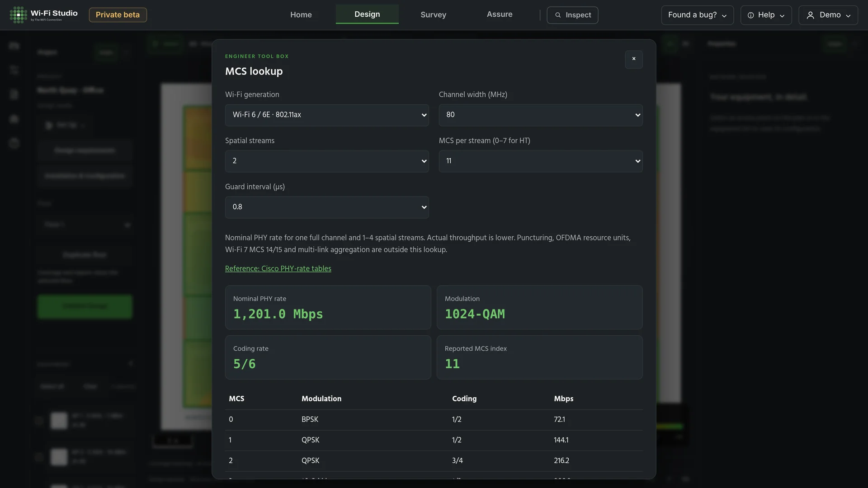The height and width of the screenshot is (488, 868).
Task: Open the Spatial streams dropdown
Action: click(327, 161)
